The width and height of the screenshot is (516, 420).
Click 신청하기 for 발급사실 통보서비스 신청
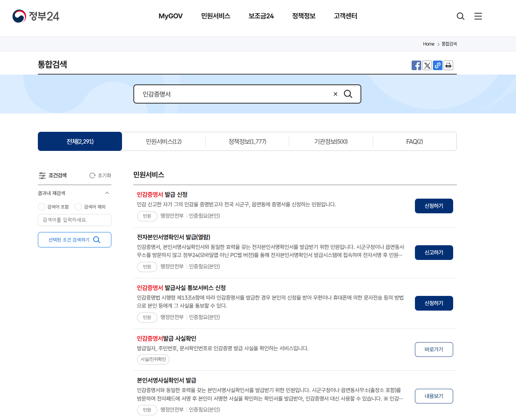(x=434, y=303)
